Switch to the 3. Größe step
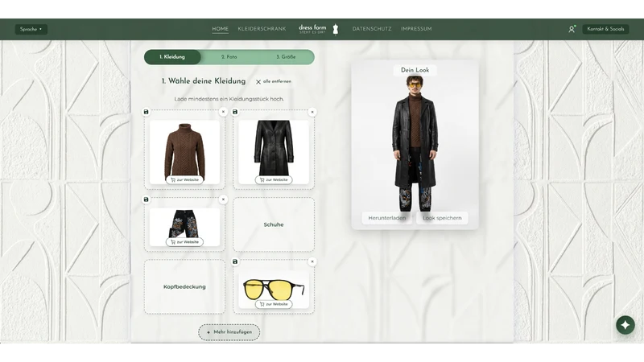The height and width of the screenshot is (362, 644). click(x=286, y=57)
